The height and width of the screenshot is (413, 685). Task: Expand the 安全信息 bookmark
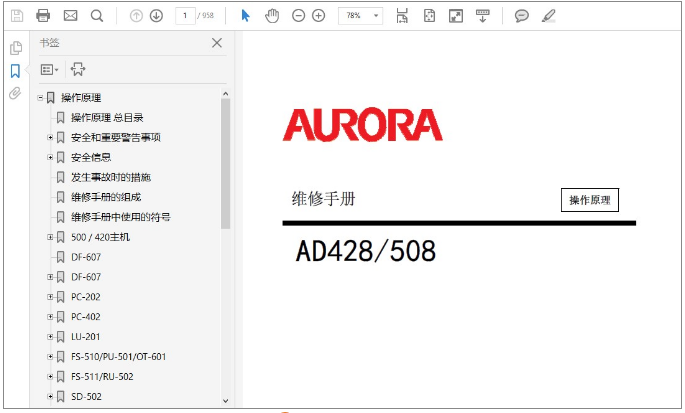(50, 157)
